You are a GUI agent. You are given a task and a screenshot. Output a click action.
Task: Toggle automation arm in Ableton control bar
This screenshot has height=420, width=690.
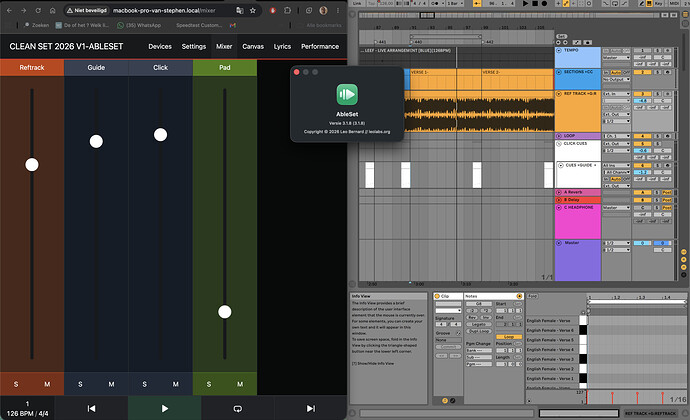[566, 4]
